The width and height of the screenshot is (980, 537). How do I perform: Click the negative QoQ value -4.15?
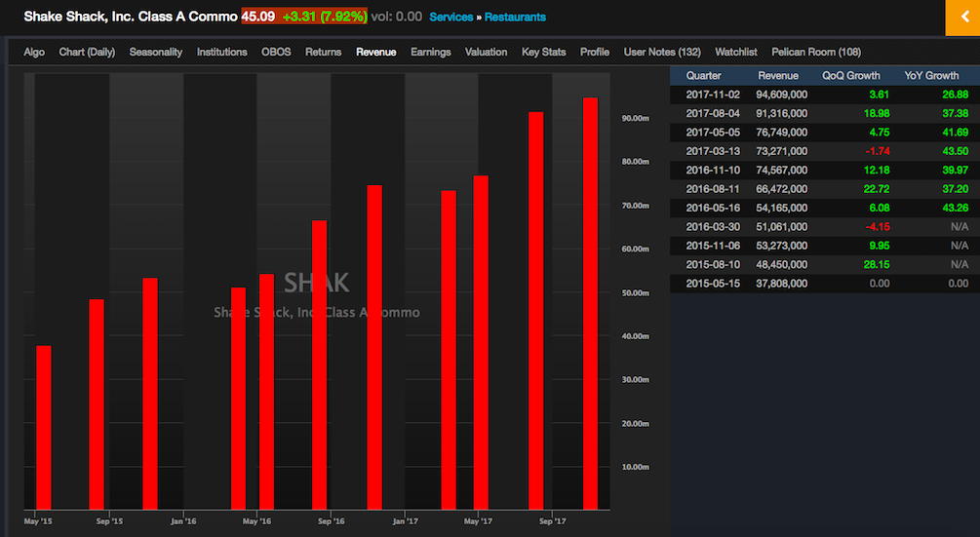[x=878, y=227]
